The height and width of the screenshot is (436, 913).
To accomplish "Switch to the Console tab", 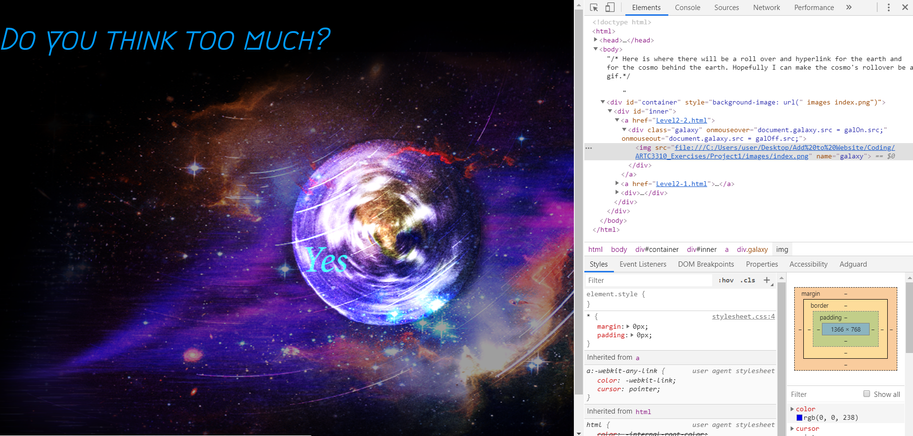I will (687, 8).
